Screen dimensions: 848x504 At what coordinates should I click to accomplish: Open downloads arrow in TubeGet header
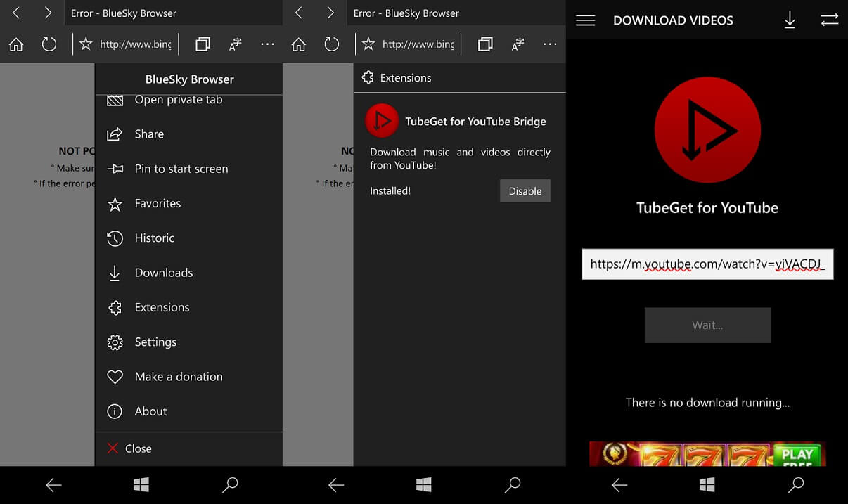tap(790, 20)
